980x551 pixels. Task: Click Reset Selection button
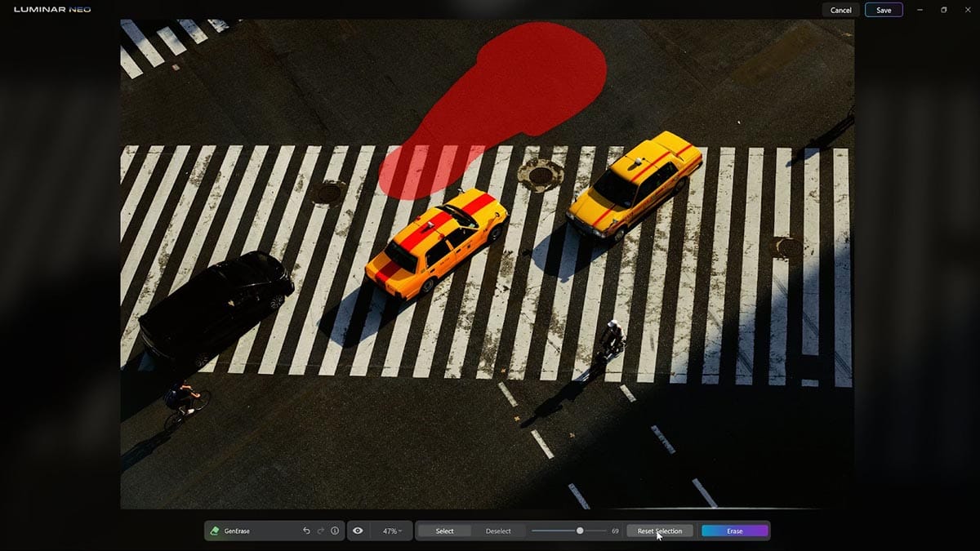pos(660,531)
